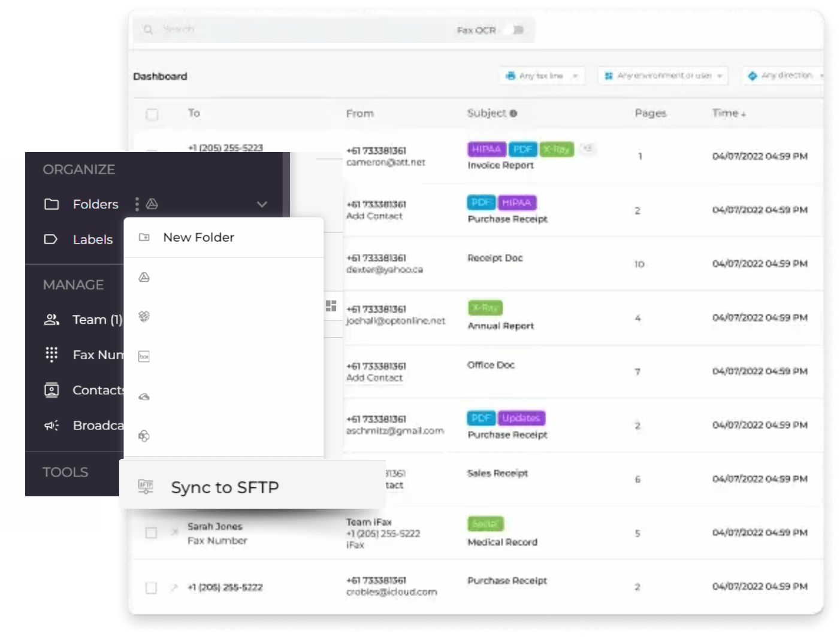Click the Contacts icon in the sidebar

51,390
